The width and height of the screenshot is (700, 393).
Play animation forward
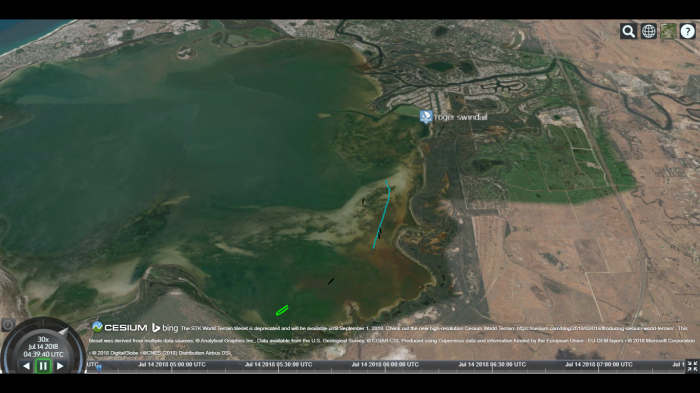point(60,366)
